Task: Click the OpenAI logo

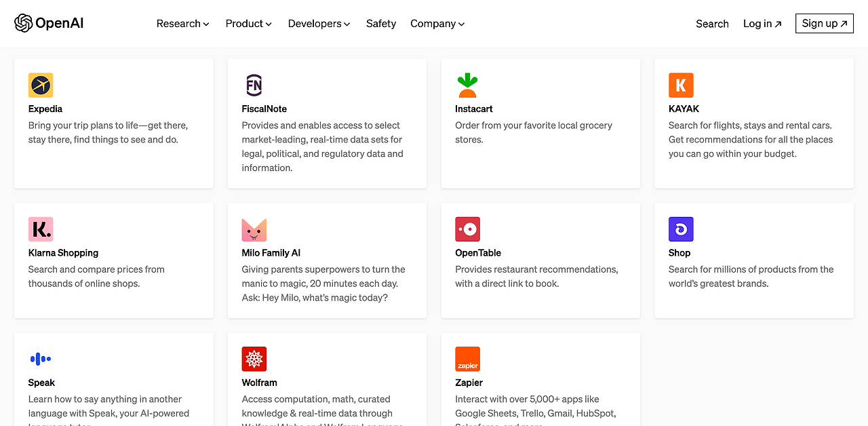Action: point(48,22)
